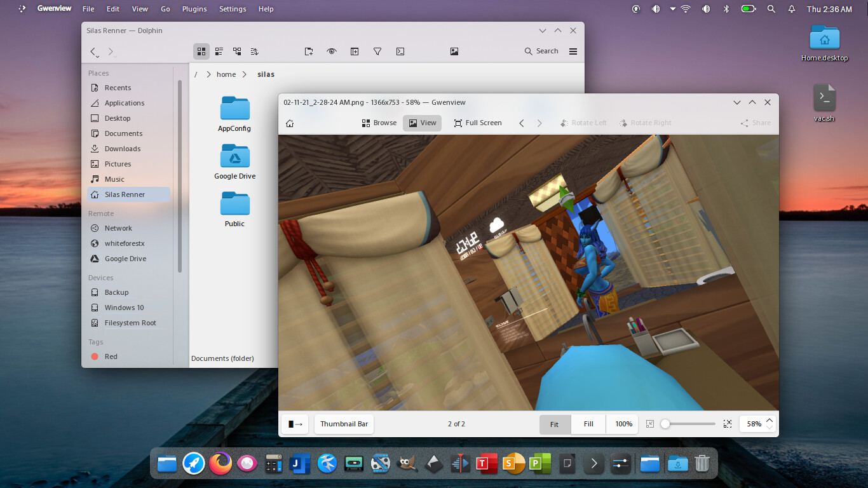Click the Gwenview zoom slider handle

click(x=665, y=424)
